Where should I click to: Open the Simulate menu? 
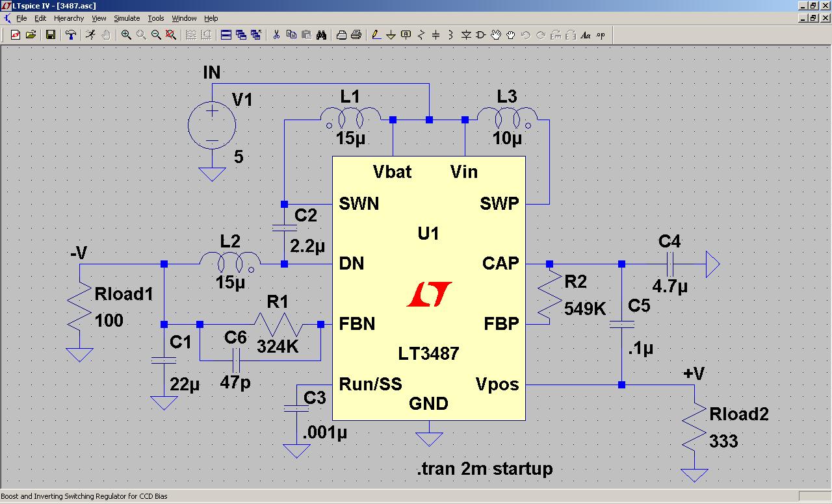[x=127, y=18]
